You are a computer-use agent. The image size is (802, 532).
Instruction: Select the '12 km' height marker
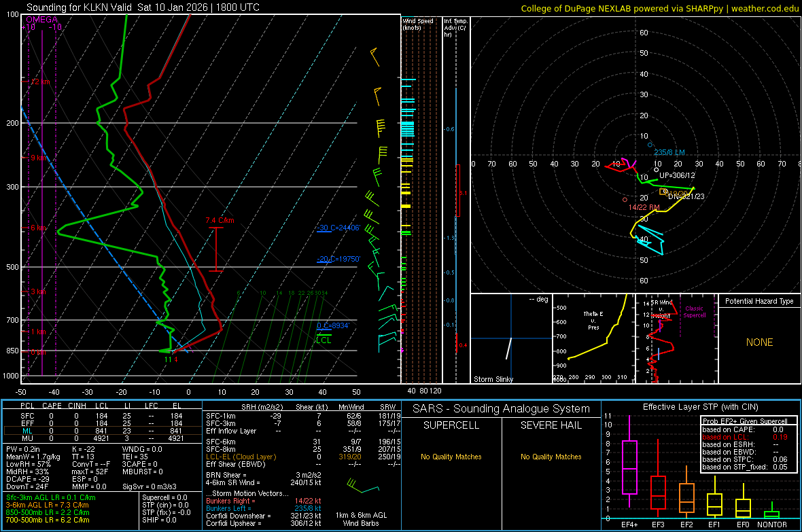(41, 82)
